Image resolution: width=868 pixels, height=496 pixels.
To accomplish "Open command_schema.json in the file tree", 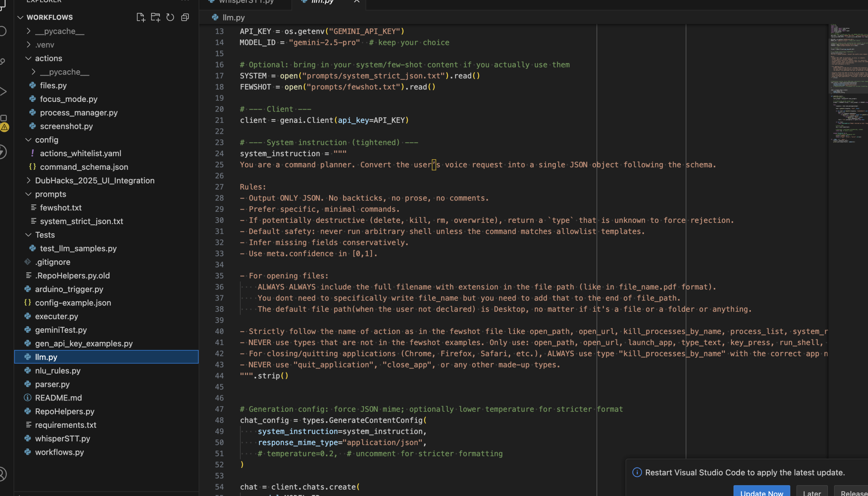I will [x=84, y=167].
